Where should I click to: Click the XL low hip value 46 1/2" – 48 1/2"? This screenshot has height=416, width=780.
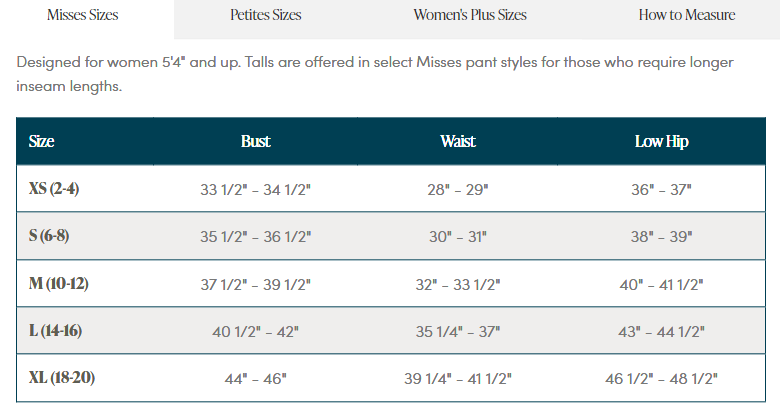(662, 379)
